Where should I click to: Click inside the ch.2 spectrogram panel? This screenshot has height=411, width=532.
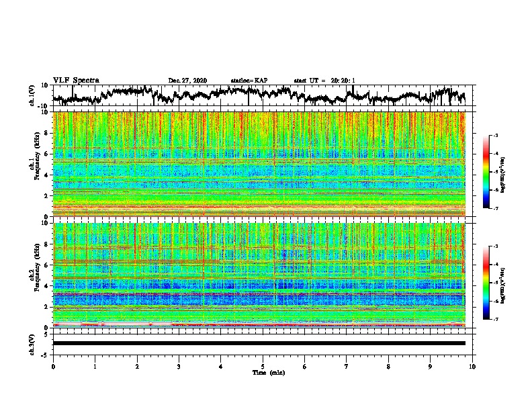coord(259,275)
